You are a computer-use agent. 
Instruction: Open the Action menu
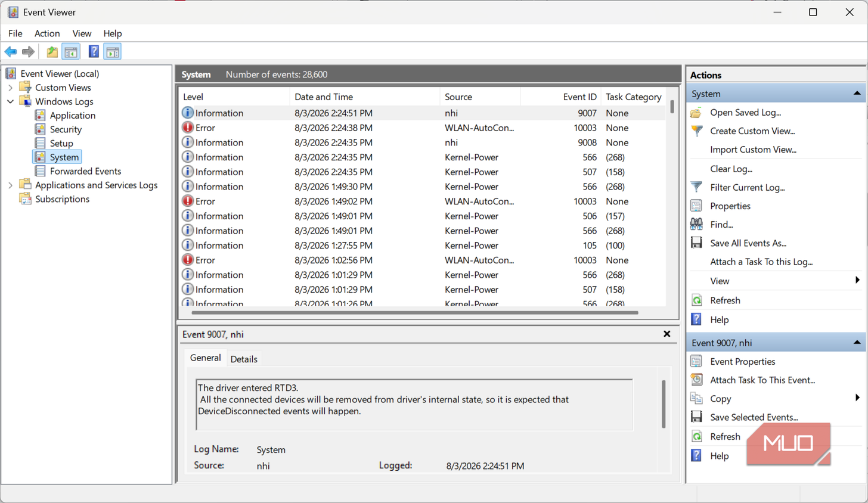coord(47,33)
